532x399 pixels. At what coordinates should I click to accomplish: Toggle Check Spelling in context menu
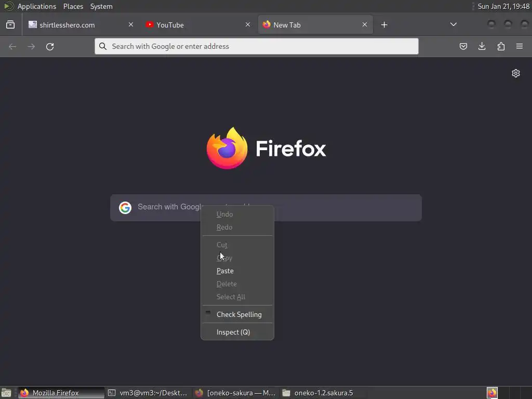pyautogui.click(x=237, y=314)
